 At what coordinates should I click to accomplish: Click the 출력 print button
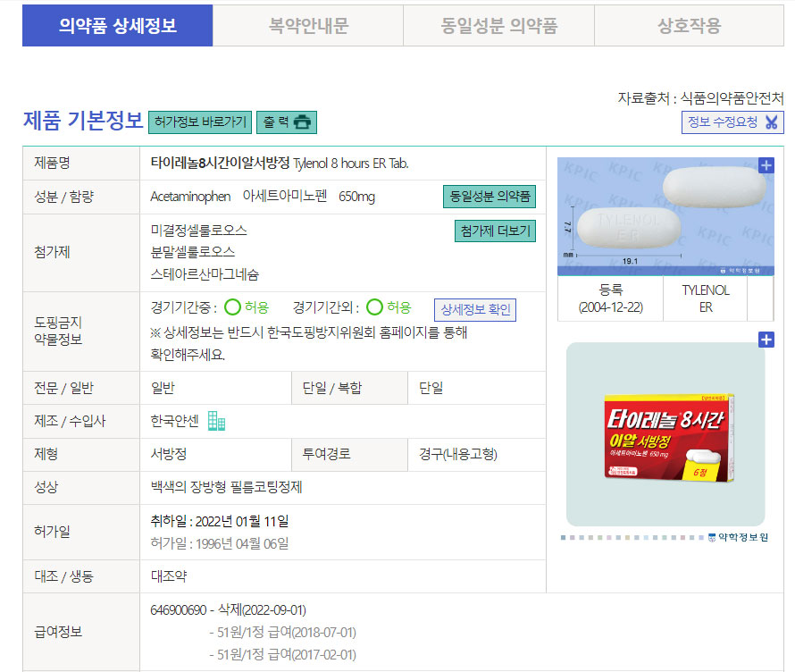point(287,122)
